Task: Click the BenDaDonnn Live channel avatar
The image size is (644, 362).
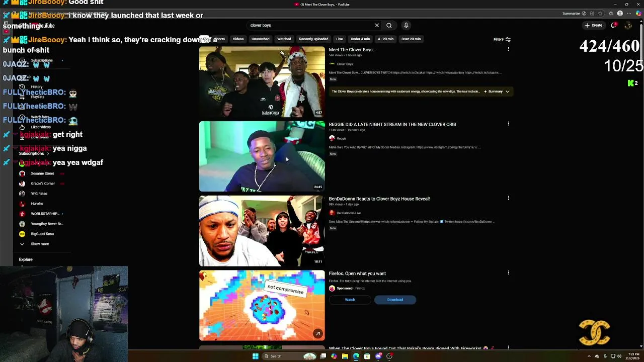Action: (x=332, y=213)
